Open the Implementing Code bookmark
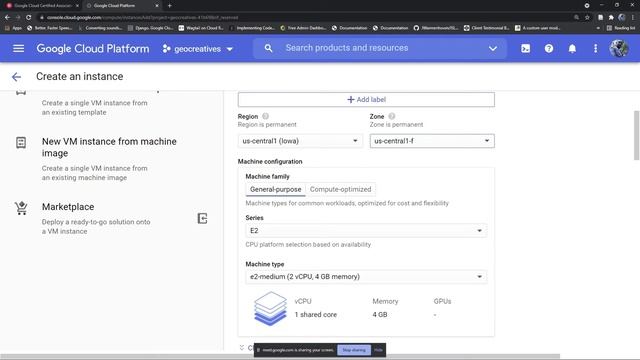The image size is (640, 360). tap(252, 28)
